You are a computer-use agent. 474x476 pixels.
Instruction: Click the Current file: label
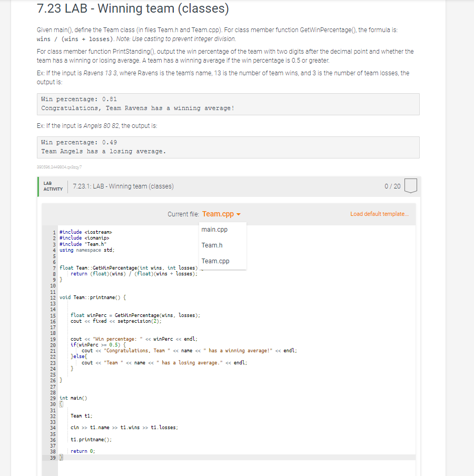(183, 214)
